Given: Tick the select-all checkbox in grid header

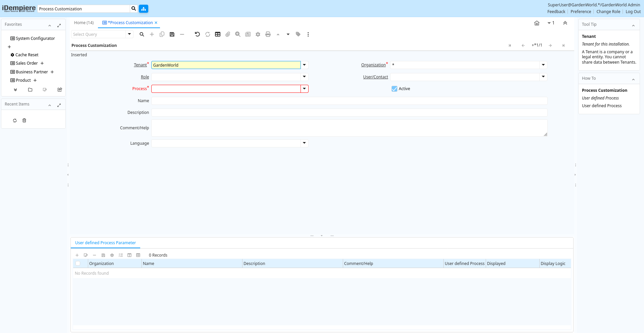Looking at the screenshot, I should click(78, 264).
